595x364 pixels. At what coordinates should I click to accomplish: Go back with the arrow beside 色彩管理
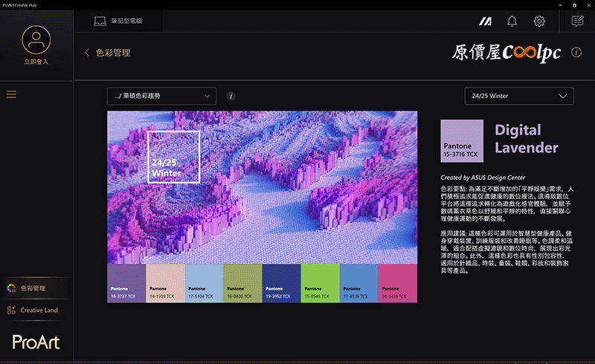[87, 52]
